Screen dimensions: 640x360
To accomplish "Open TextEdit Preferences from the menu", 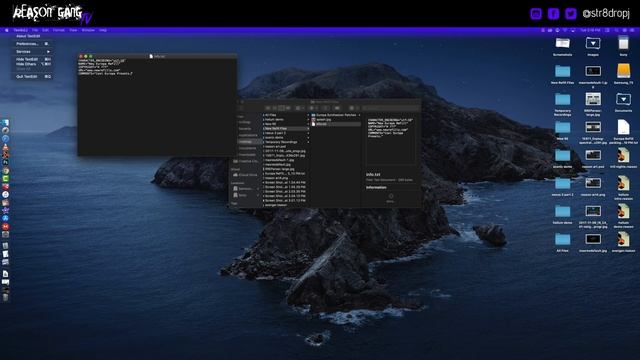I will click(32, 44).
